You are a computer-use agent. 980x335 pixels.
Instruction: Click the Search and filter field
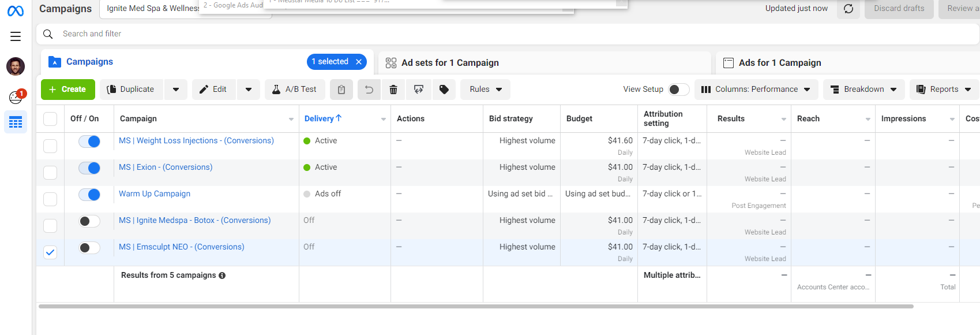[x=508, y=34]
